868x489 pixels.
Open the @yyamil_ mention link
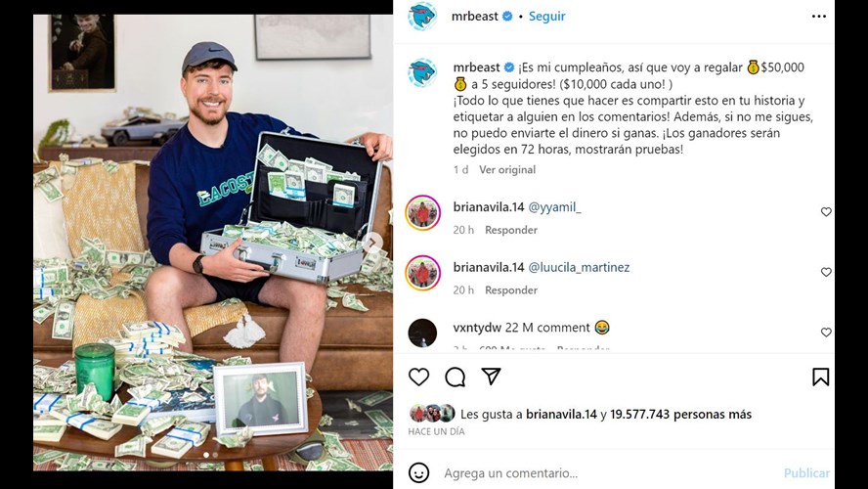(x=554, y=207)
